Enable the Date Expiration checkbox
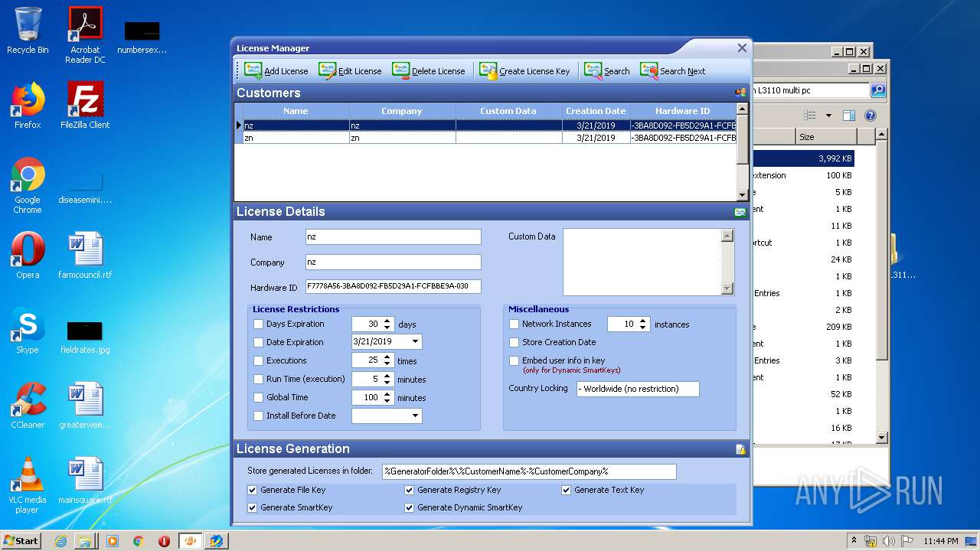 [x=258, y=343]
